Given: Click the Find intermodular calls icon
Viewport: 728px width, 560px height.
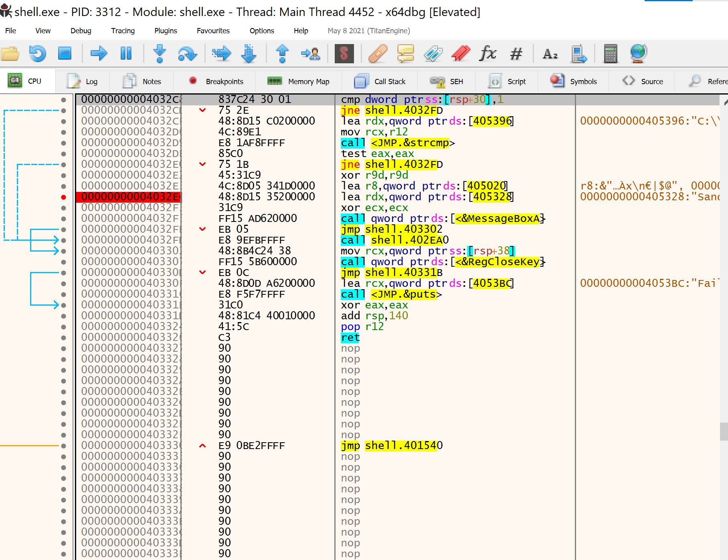Looking at the screenshot, I should tap(578, 53).
